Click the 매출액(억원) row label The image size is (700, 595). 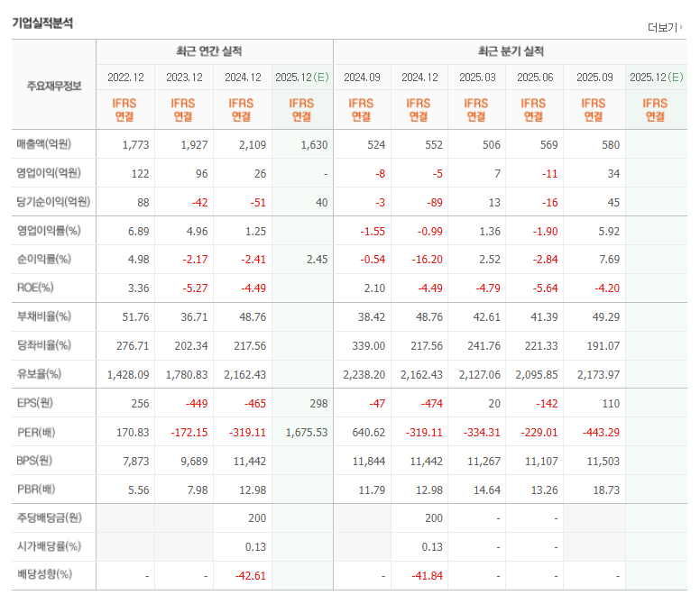coord(43,144)
